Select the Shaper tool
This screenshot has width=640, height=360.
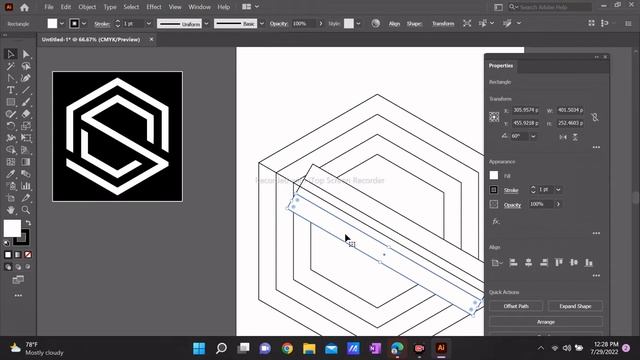(x=11, y=114)
